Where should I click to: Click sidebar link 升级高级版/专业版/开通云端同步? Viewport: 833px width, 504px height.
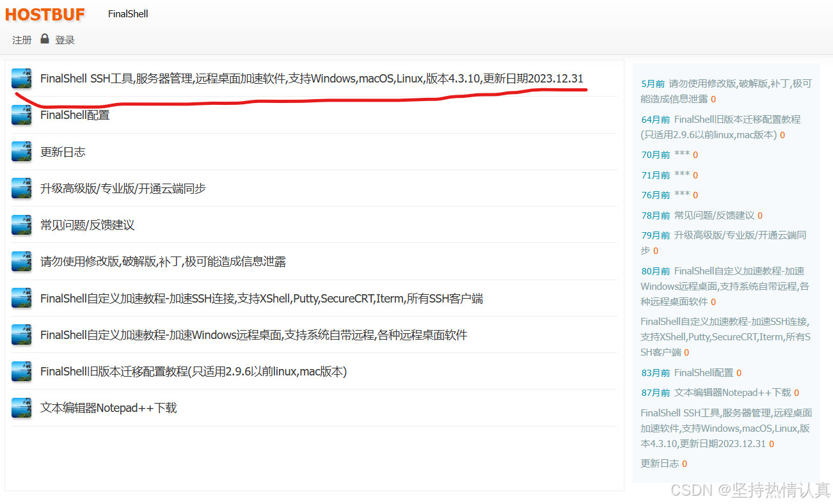[724, 242]
